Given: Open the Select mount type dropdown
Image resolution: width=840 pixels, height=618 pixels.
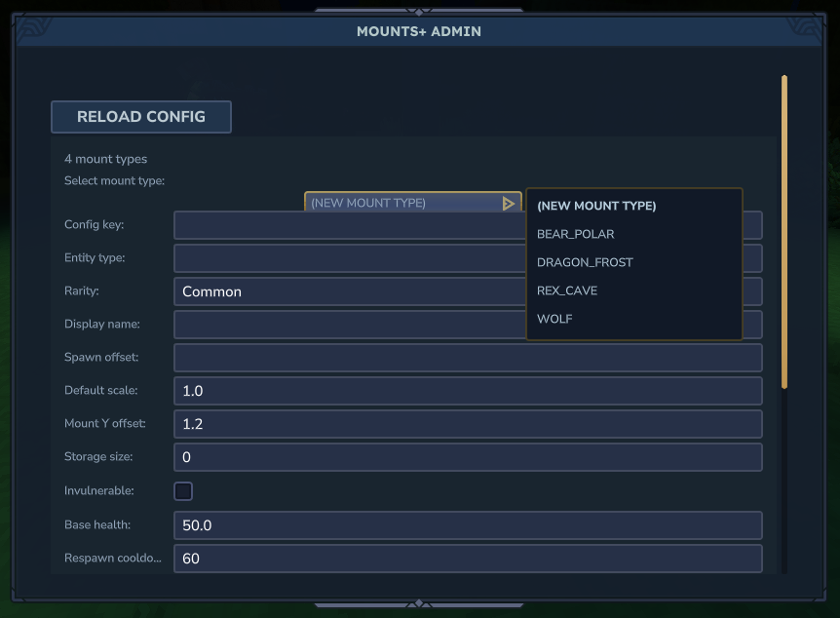Looking at the screenshot, I should (x=409, y=203).
